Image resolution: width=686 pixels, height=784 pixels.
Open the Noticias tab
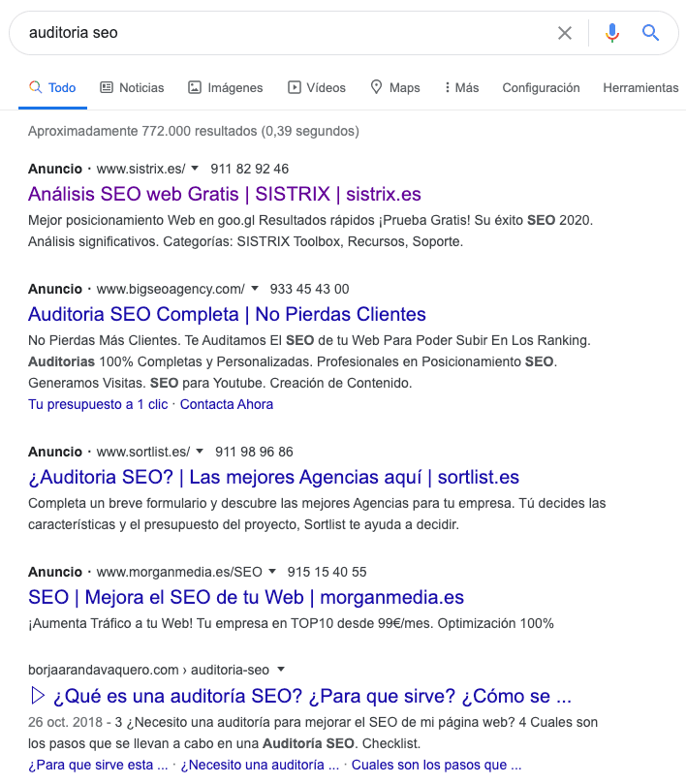click(132, 87)
